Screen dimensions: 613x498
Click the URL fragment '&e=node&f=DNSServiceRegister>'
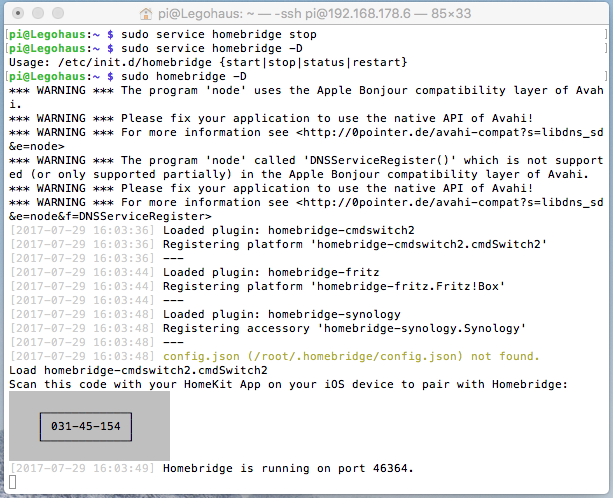110,217
